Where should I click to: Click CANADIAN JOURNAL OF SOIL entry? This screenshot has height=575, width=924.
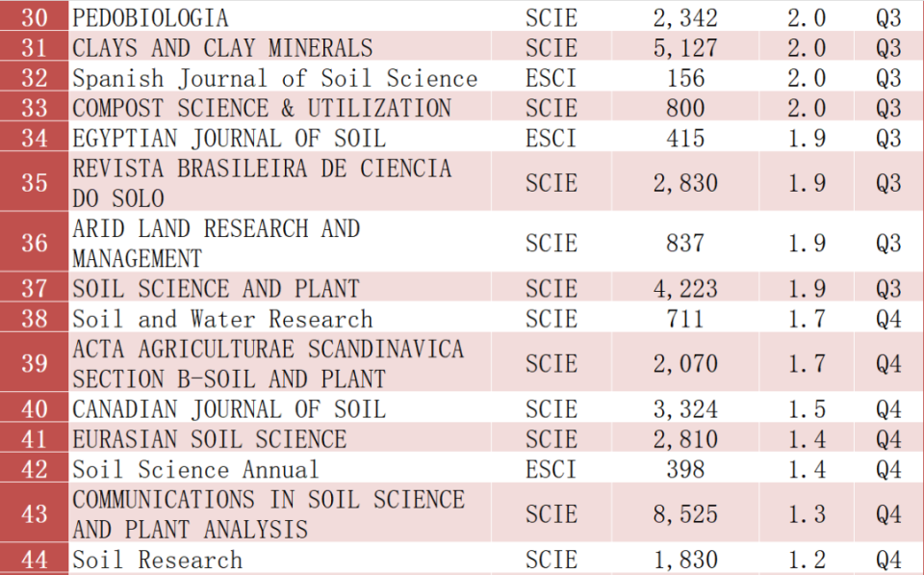coord(229,408)
